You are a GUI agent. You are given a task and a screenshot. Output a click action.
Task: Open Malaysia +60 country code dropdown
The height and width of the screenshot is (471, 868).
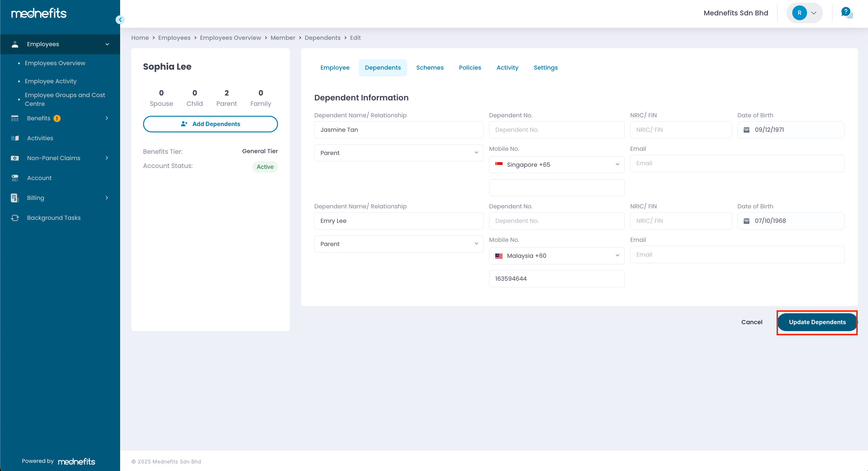point(556,256)
